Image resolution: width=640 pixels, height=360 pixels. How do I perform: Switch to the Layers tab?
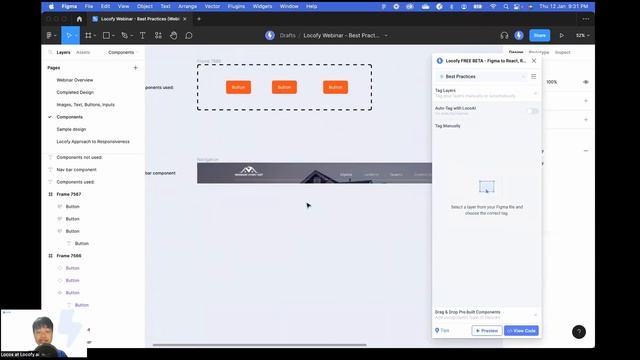(x=63, y=52)
